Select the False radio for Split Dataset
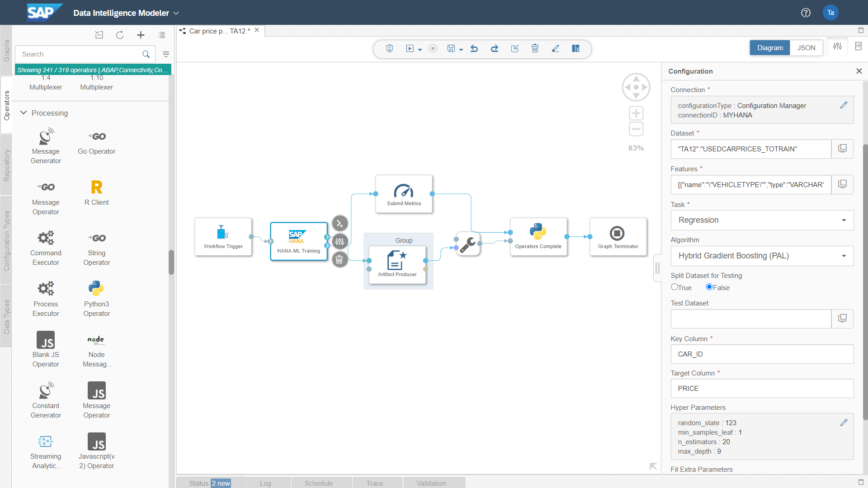The height and width of the screenshot is (488, 868). click(x=709, y=287)
